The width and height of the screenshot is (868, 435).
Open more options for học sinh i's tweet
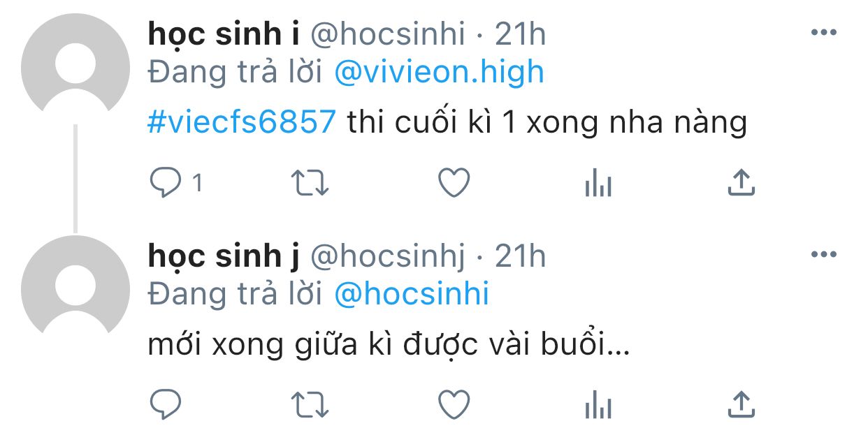(823, 33)
